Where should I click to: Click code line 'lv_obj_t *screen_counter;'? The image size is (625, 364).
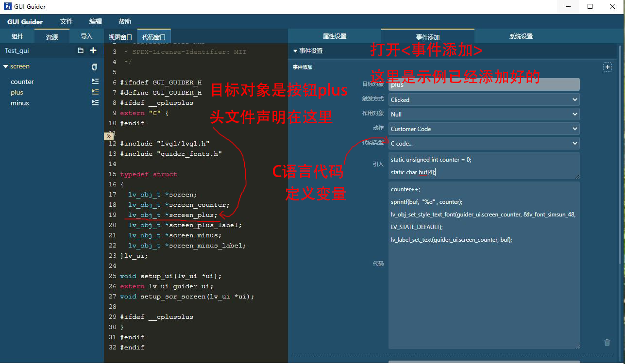pos(179,205)
